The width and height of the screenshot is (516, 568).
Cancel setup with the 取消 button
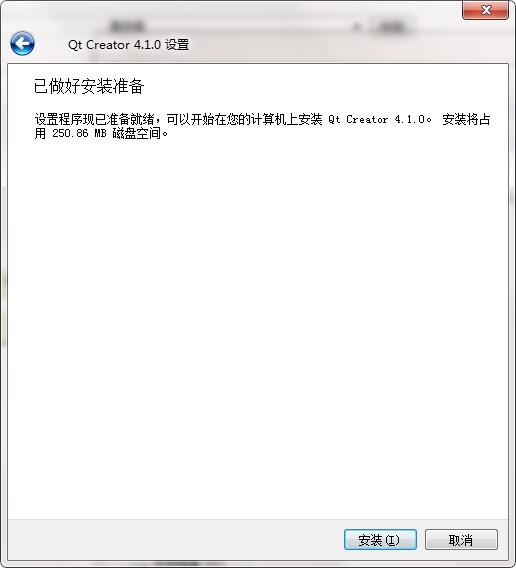[461, 540]
